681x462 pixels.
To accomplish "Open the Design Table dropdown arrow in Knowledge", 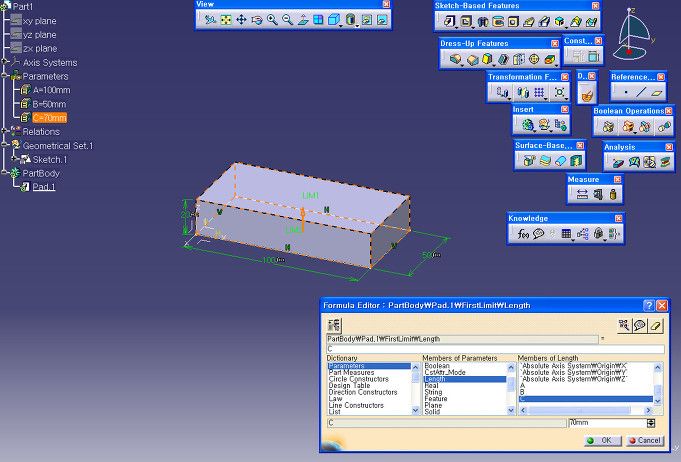I will click(573, 240).
